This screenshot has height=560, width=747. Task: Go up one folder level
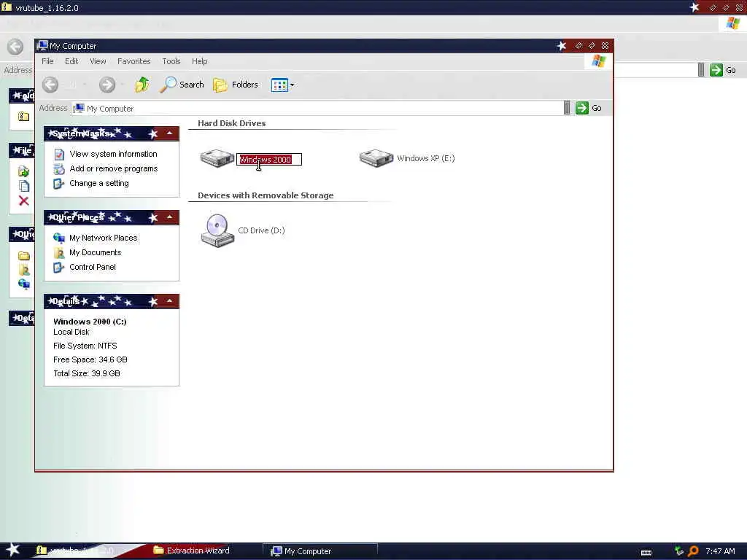coord(142,85)
